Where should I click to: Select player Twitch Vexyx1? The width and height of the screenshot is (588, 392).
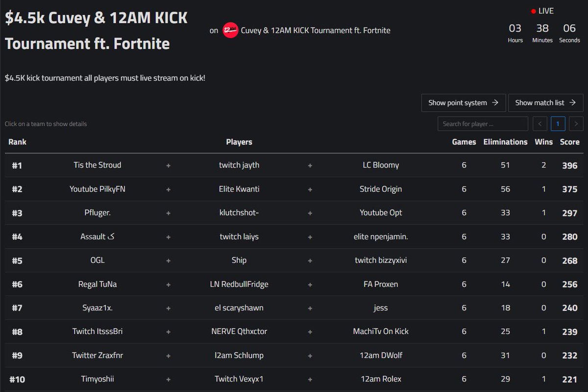(239, 379)
